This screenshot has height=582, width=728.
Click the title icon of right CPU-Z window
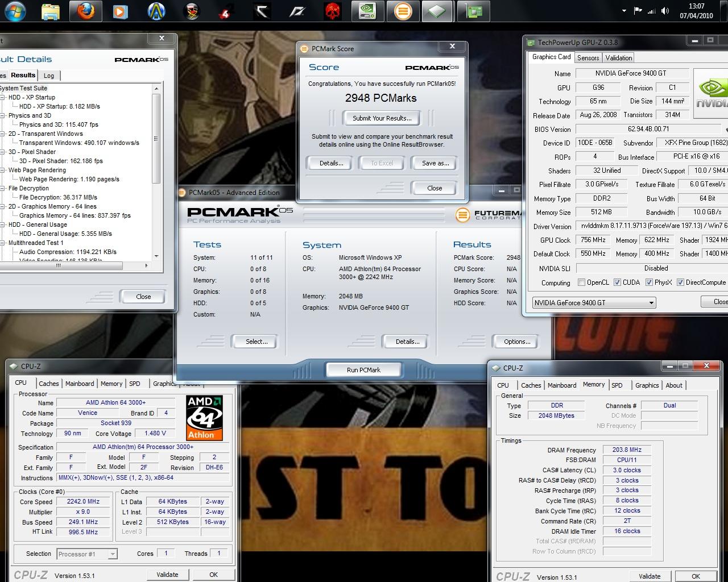[496, 368]
